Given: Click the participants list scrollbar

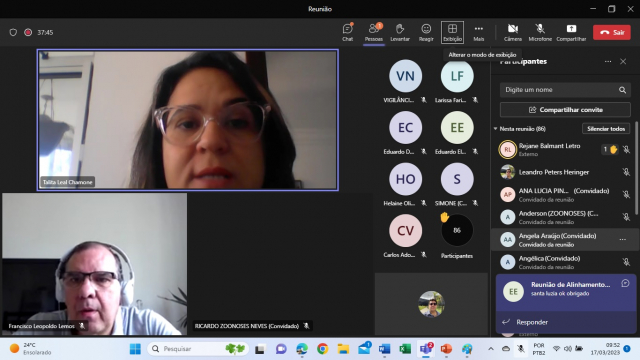Looking at the screenshot, I should click(637, 168).
